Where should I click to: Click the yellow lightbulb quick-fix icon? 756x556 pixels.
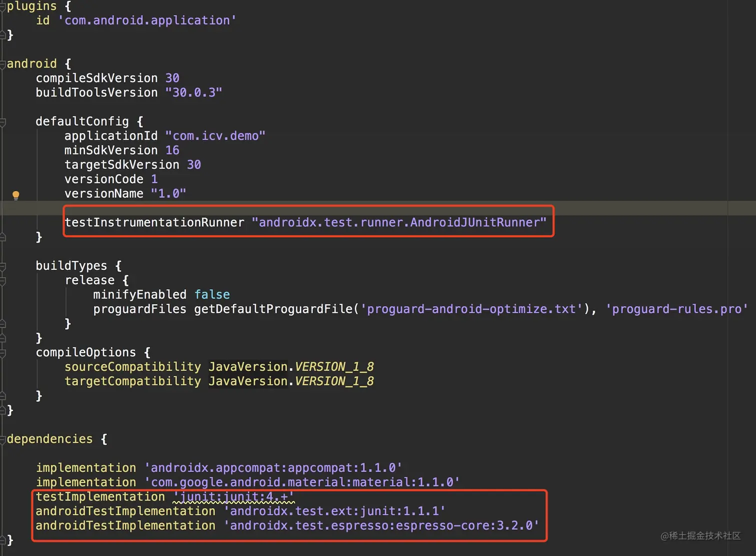15,195
